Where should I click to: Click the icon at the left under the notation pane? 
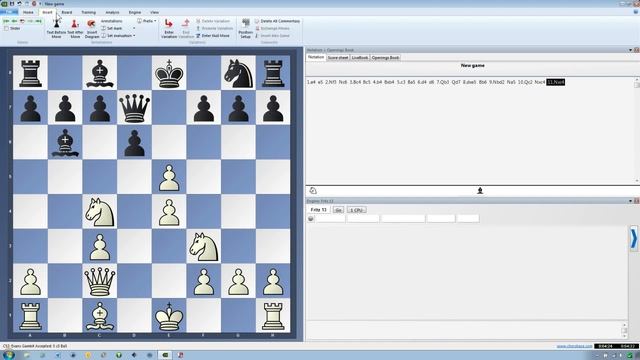[x=313, y=191]
